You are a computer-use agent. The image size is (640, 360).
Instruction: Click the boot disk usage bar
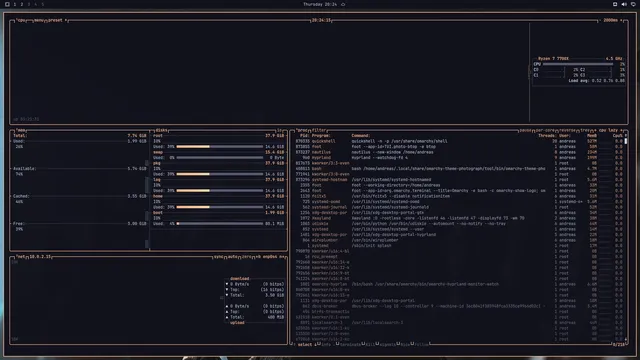[x=220, y=224]
